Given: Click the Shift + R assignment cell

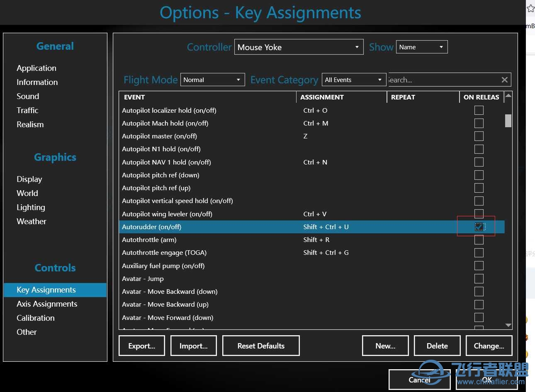Looking at the screenshot, I should click(316, 240).
